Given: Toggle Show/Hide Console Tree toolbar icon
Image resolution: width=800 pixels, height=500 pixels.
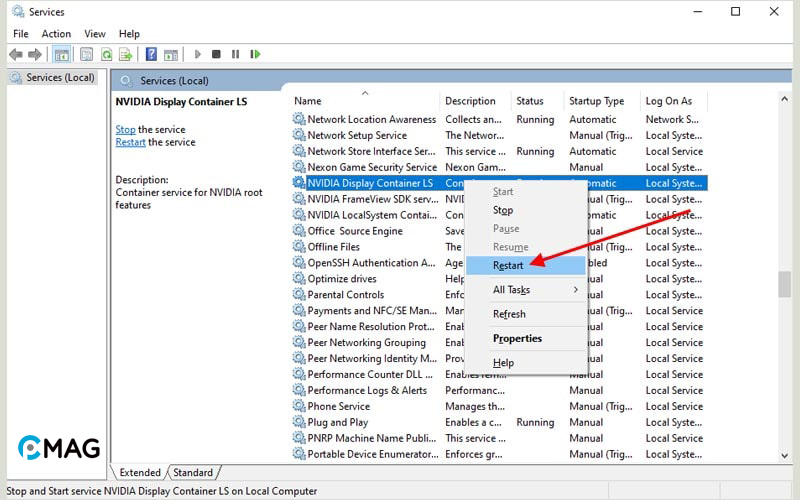Looking at the screenshot, I should pyautogui.click(x=62, y=54).
